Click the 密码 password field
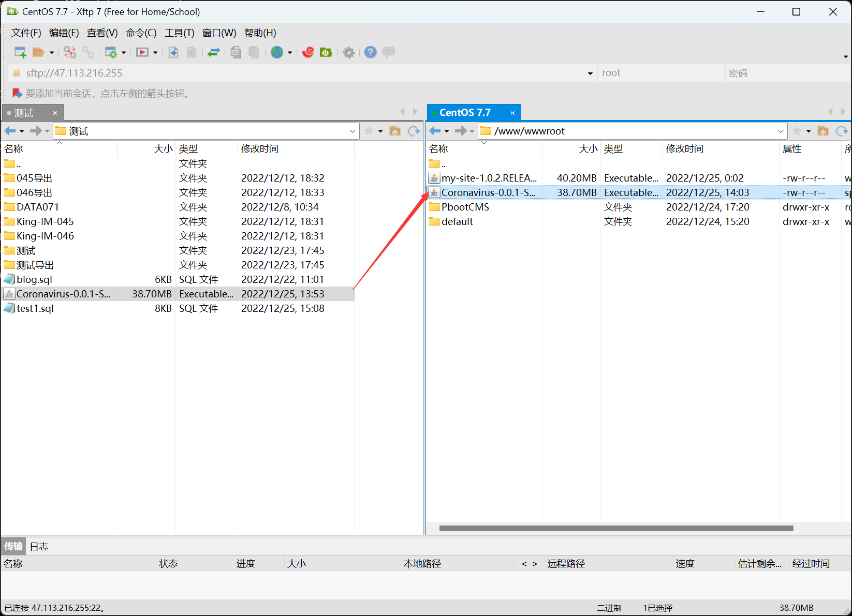 click(788, 73)
